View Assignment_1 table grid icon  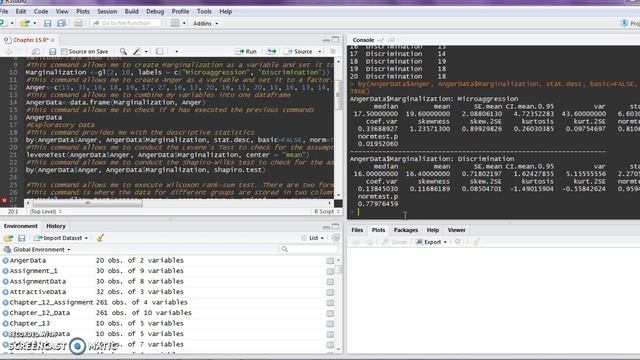330,271
